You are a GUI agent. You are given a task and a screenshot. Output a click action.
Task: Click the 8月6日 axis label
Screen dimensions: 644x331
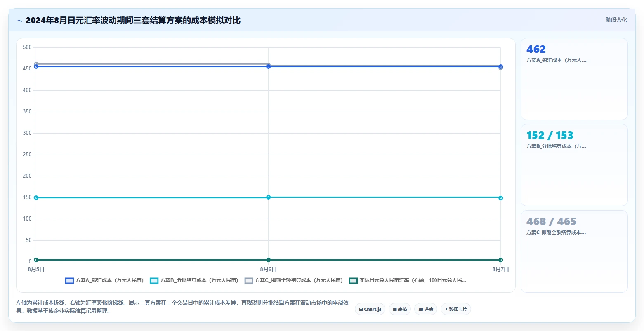[x=269, y=269]
